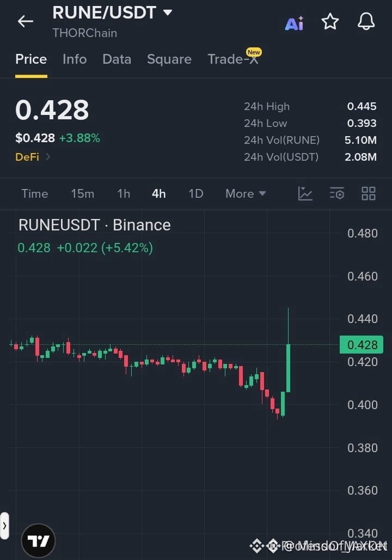
Task: Switch to the Trade-X tab
Action: click(233, 59)
